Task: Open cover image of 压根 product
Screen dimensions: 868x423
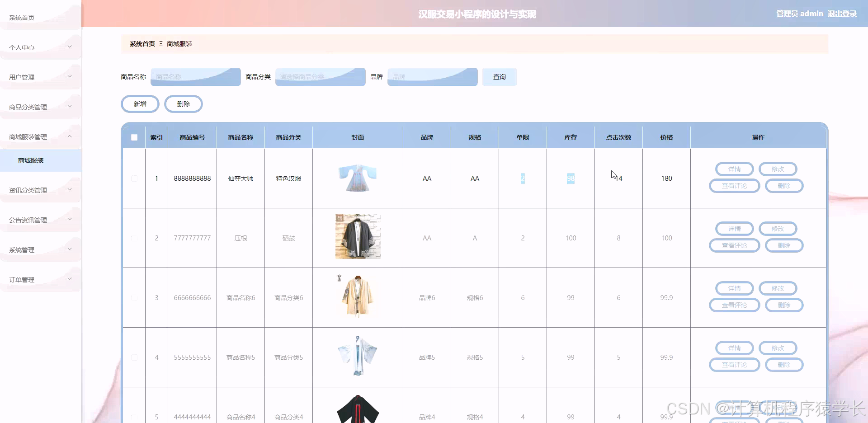Action: coord(358,236)
